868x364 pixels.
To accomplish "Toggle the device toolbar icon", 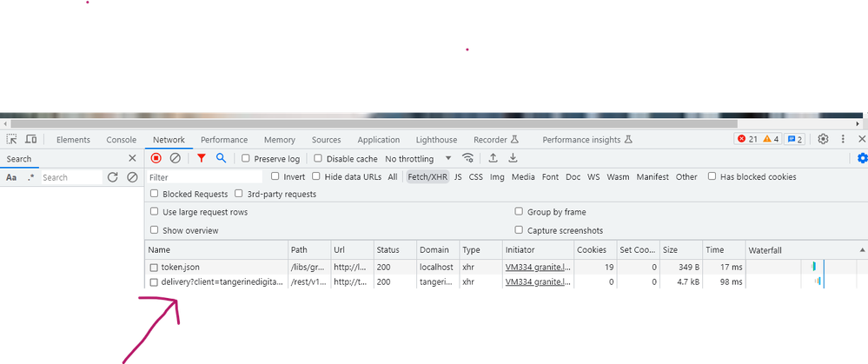I will pyautogui.click(x=31, y=140).
